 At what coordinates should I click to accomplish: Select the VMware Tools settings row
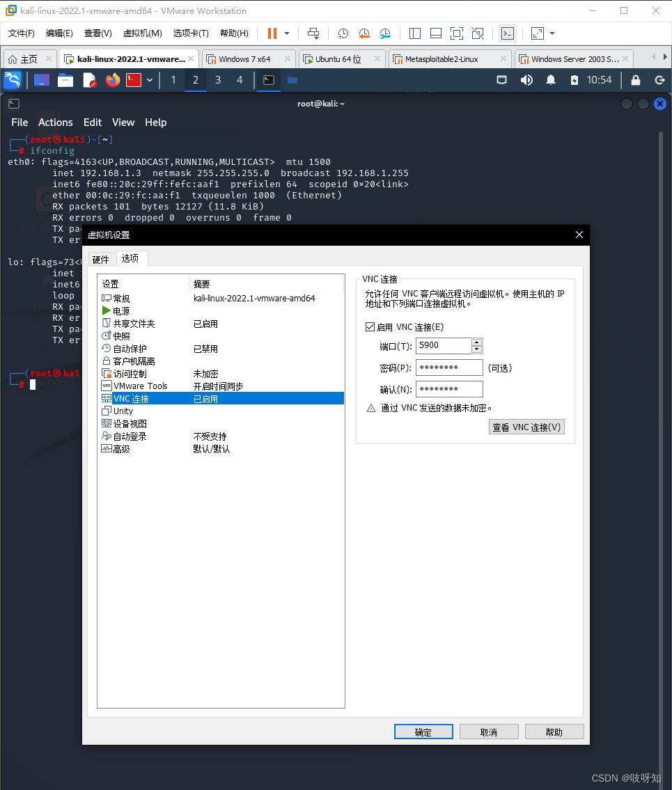pyautogui.click(x=221, y=386)
